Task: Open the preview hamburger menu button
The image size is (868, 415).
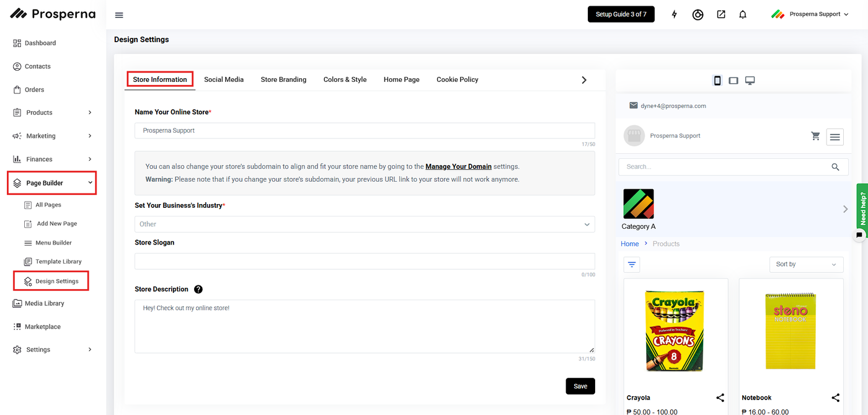Action: [835, 136]
